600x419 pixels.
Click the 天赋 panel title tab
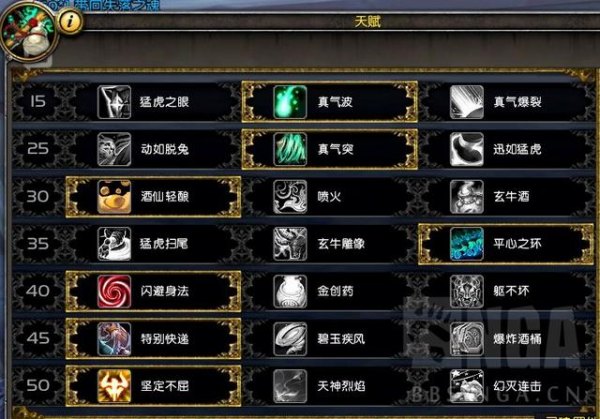pyautogui.click(x=367, y=22)
